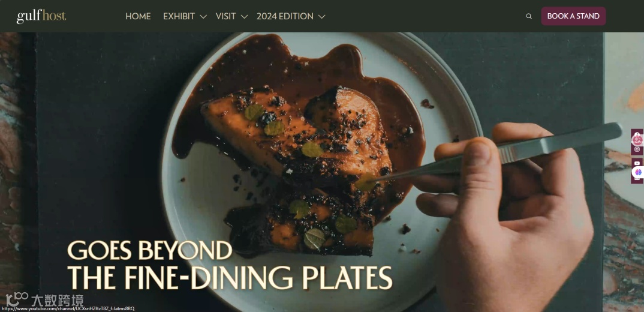Click the BOOK A STAND button
644x312 pixels.
pos(573,16)
